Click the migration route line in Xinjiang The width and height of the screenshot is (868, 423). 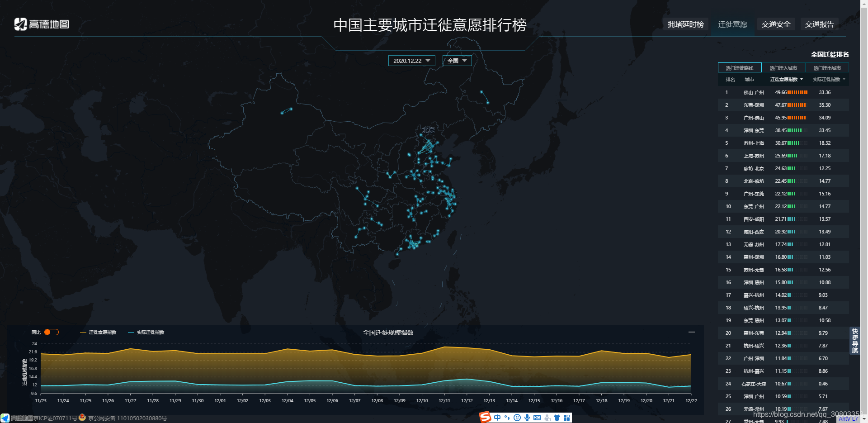286,111
